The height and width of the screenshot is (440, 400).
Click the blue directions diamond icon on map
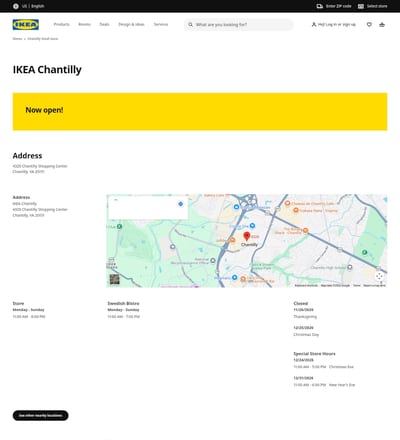[180, 204]
